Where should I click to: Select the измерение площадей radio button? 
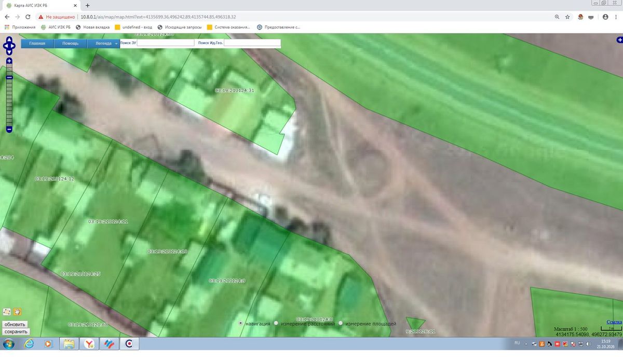[x=341, y=323]
